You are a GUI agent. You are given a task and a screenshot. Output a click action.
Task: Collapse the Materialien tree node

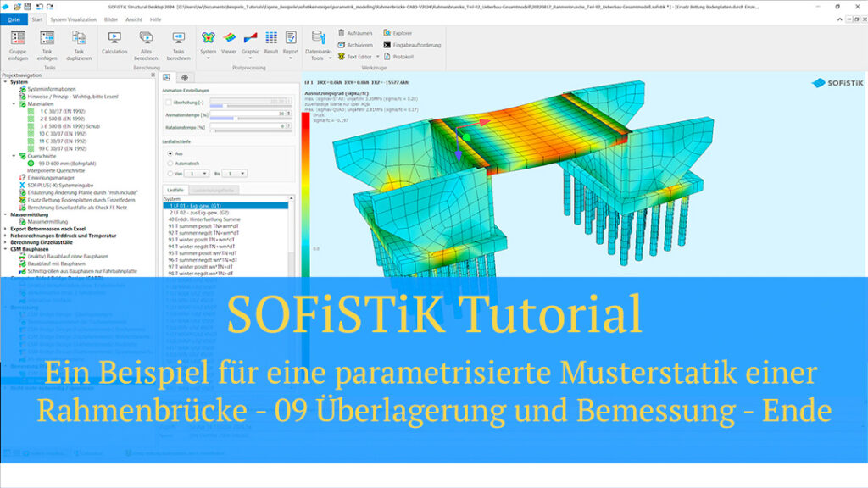tap(15, 103)
